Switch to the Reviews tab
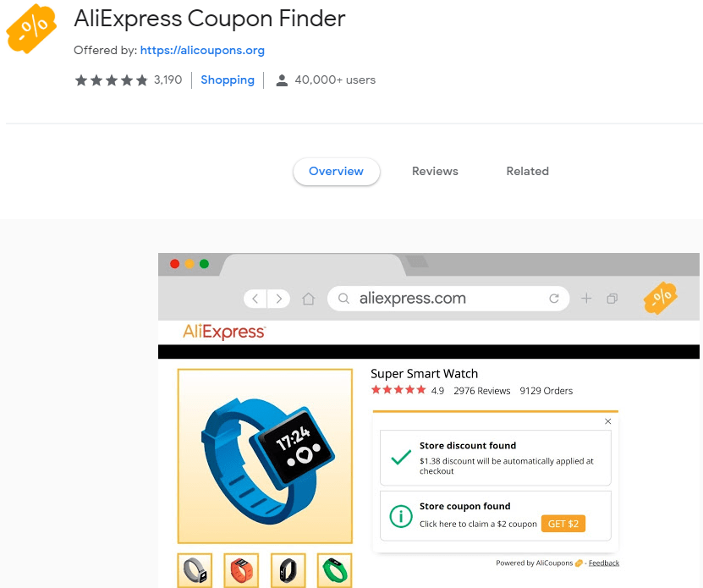 pyautogui.click(x=435, y=171)
